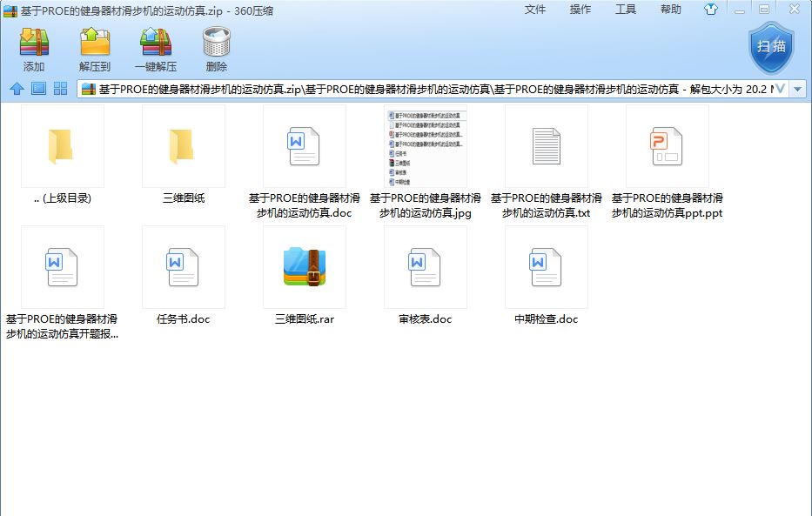Click the zip icon in the address bar
Screen dimensions: 812x516
tap(89, 89)
